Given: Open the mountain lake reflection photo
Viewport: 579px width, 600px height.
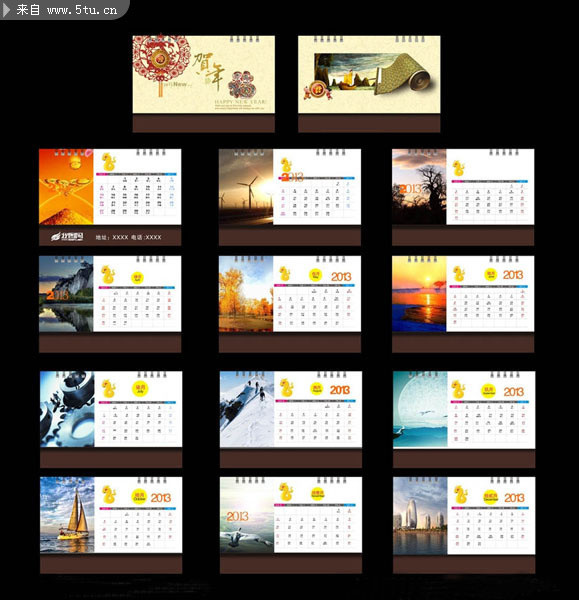Looking at the screenshot, I should coord(66,294).
